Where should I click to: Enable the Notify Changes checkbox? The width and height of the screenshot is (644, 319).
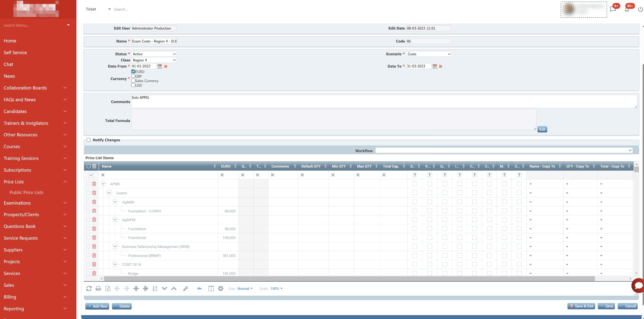pos(89,140)
